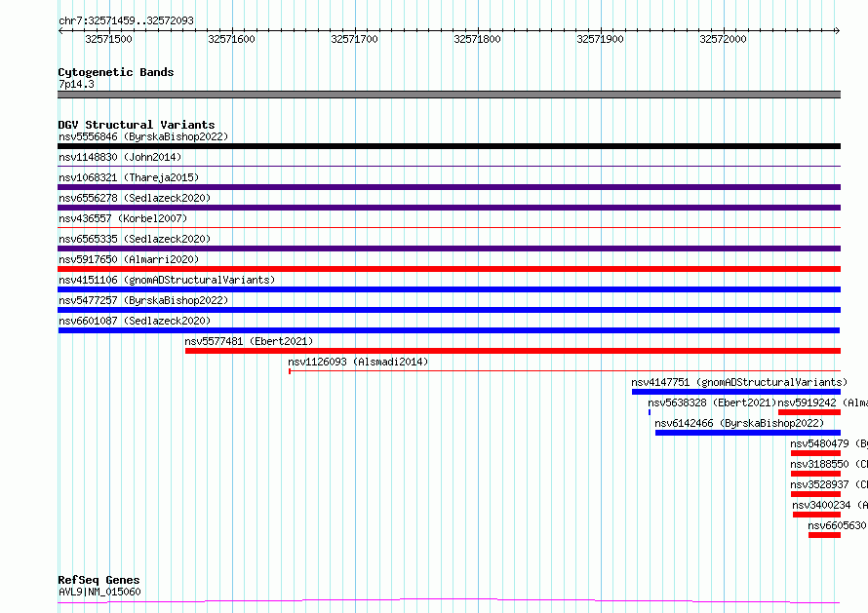Click the nsv6142466 (ByrskaBishop2022) label
This screenshot has height=613, width=868.
(739, 423)
